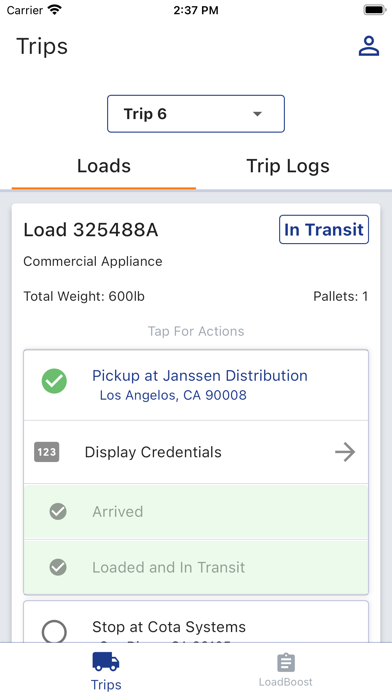This screenshot has height=696, width=392.
Task: Check the Wi-Fi status icon
Action: point(55,10)
